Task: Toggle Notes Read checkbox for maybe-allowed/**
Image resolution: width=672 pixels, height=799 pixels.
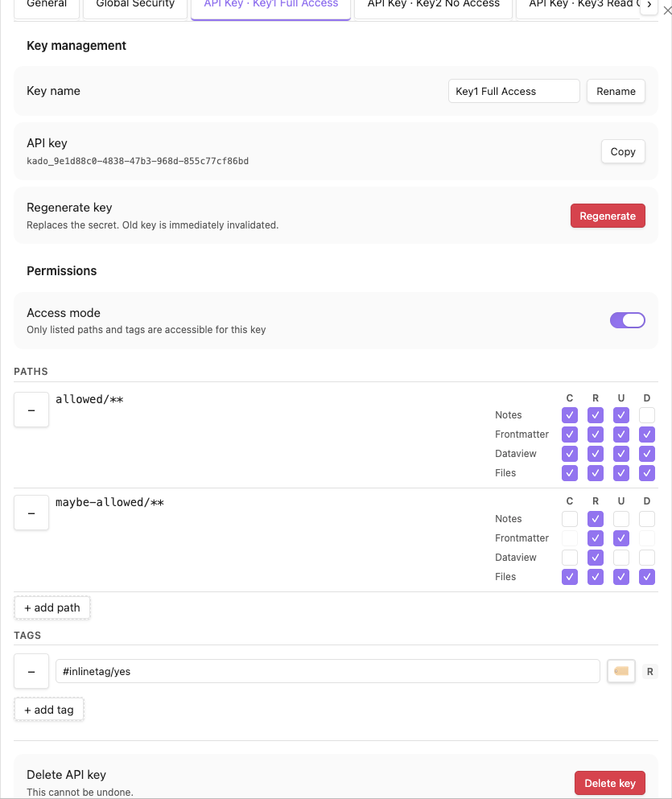Action: click(x=596, y=519)
